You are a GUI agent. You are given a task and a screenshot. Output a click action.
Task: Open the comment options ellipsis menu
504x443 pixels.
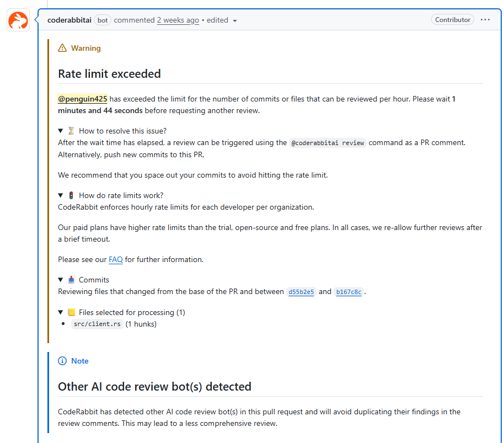point(485,20)
